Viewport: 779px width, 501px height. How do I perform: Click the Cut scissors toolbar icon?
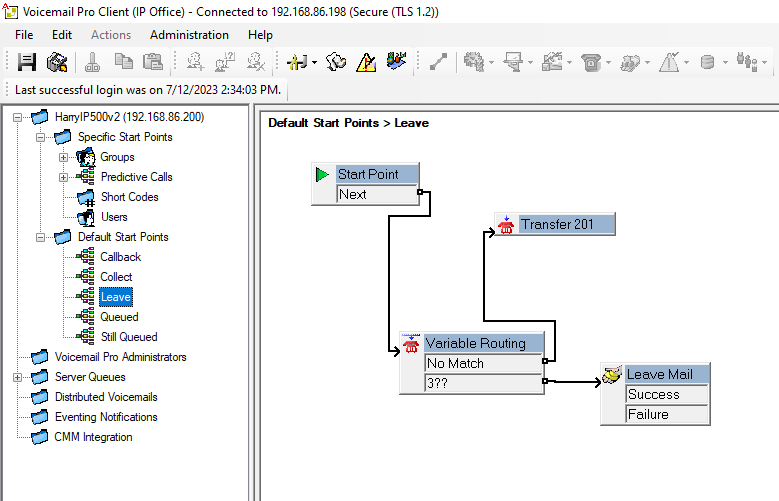[92, 62]
